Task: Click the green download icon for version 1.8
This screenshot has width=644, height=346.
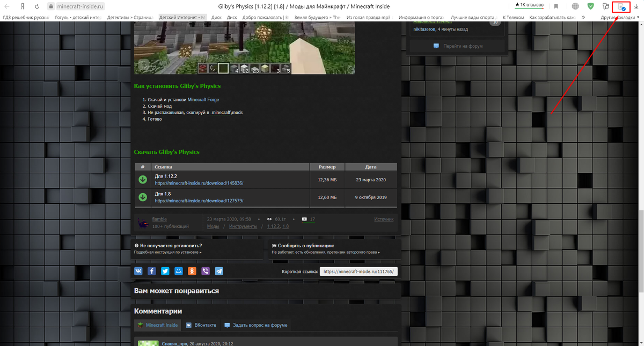Action: click(x=142, y=197)
